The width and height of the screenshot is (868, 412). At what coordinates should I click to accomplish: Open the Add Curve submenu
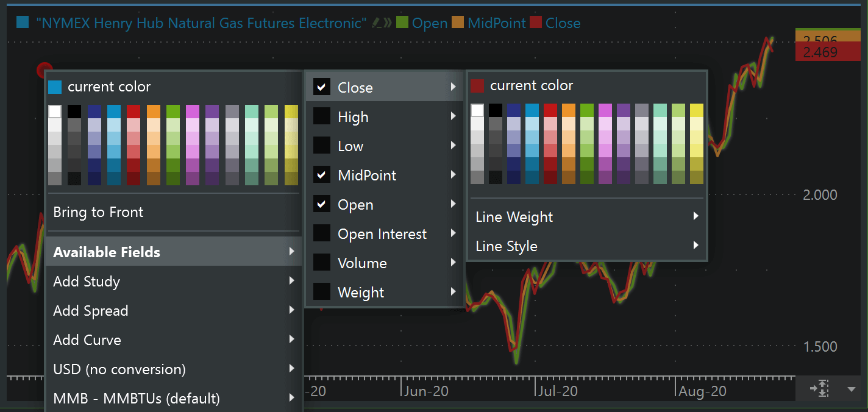174,339
